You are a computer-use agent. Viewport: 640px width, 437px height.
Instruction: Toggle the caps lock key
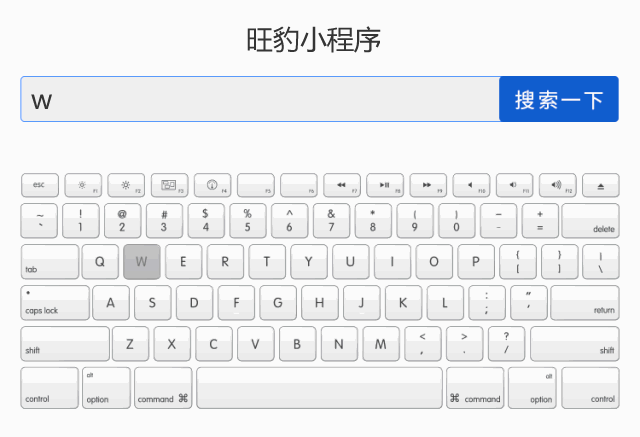(x=55, y=303)
